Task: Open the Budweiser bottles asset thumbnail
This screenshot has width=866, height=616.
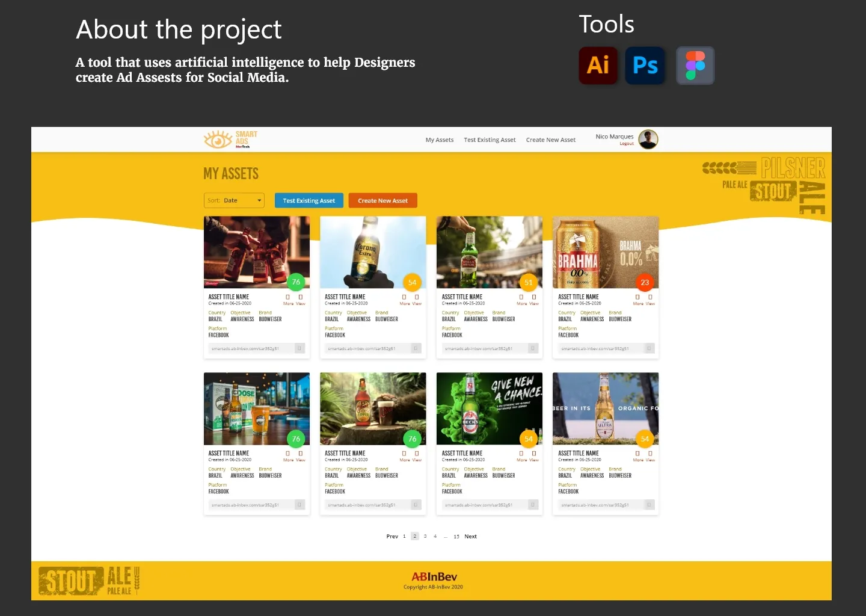Action: 257,253
